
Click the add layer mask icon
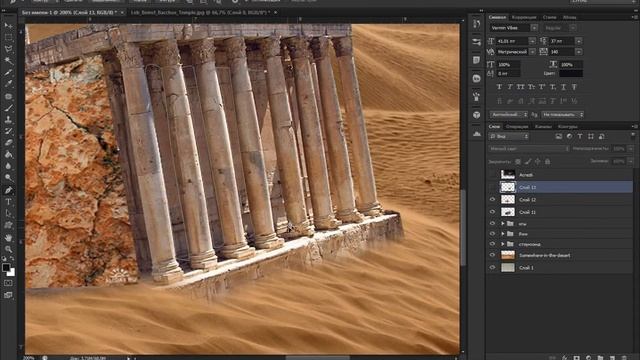(576, 357)
